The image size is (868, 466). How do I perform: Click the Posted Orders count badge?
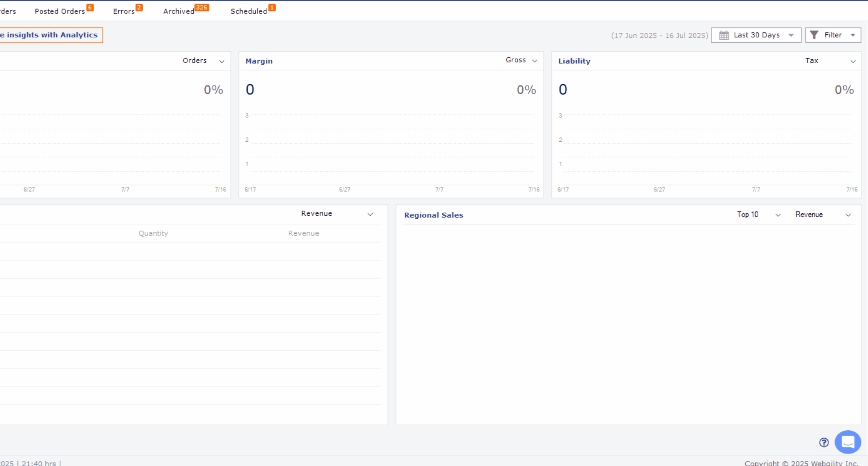coord(90,7)
